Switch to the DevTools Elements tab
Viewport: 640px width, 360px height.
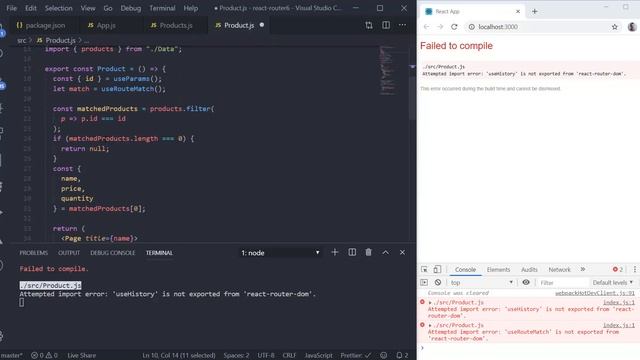(498, 269)
